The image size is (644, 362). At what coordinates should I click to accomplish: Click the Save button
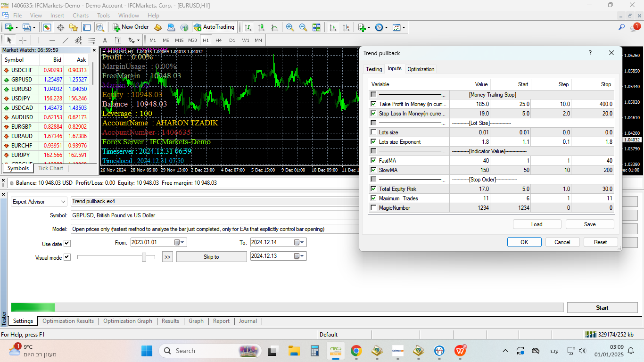(590, 224)
